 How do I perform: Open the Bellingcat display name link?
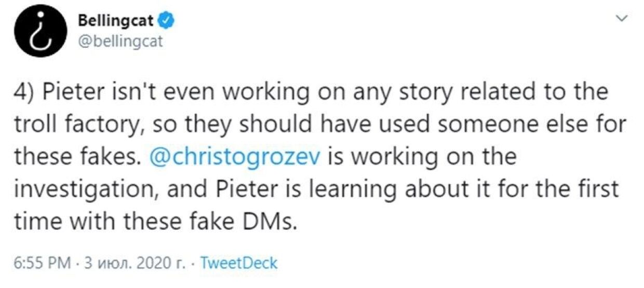tap(115, 21)
